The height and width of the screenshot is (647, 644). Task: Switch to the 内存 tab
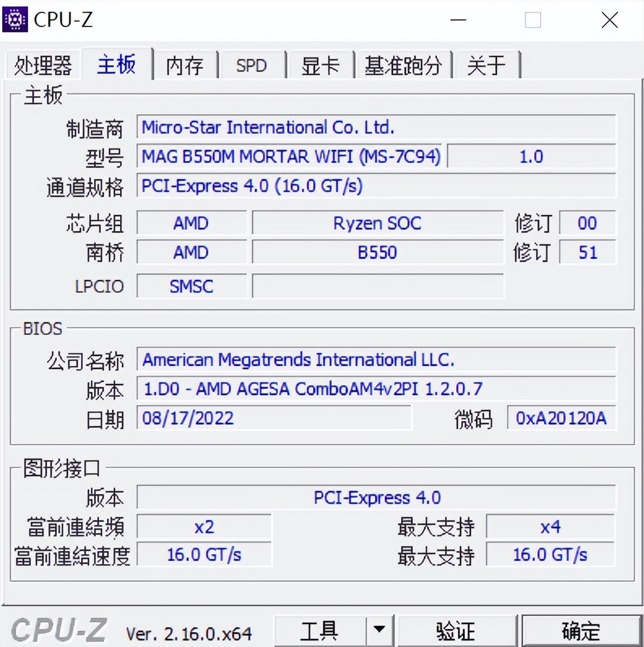click(x=185, y=66)
